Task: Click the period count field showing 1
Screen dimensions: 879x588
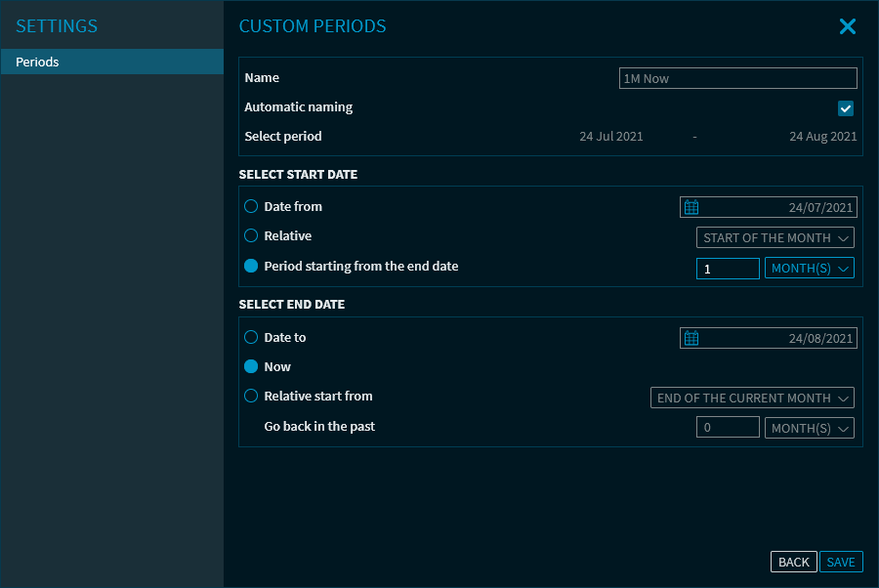Action: coord(727,268)
